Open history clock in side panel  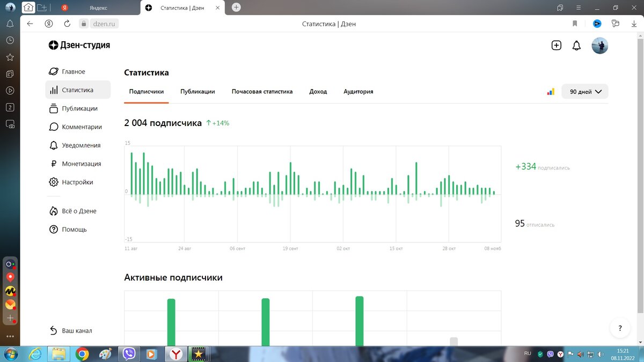click(x=10, y=40)
